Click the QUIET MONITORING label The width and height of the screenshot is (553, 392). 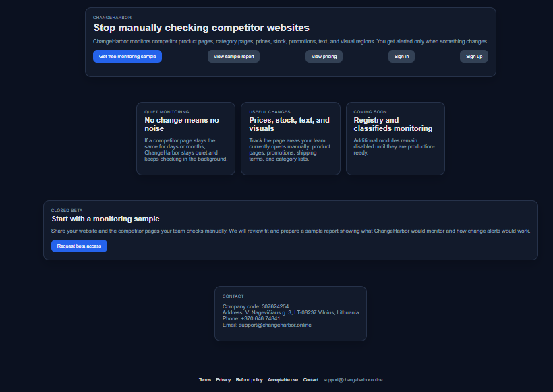point(167,112)
